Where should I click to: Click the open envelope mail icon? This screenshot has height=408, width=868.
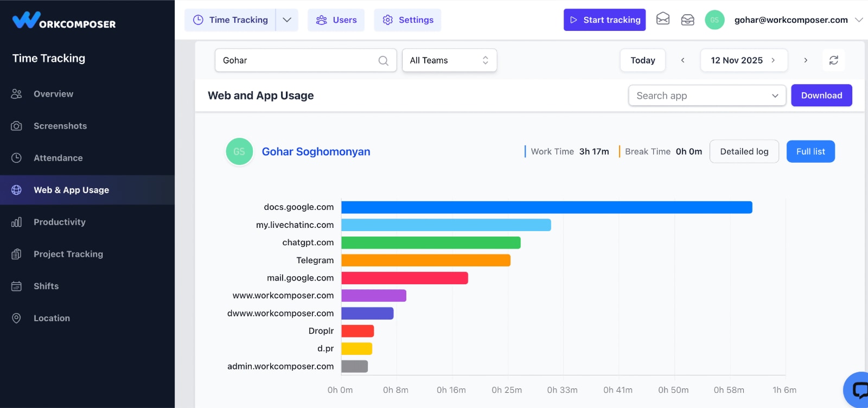click(x=663, y=20)
